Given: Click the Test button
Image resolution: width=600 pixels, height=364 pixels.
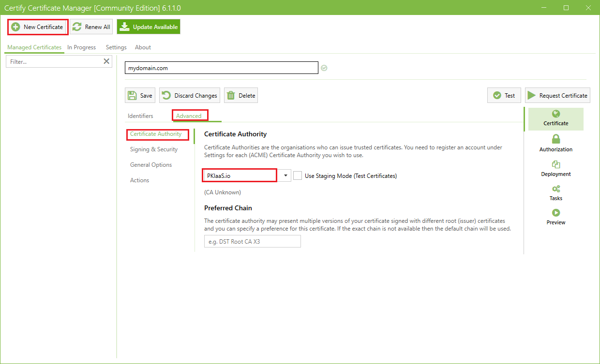Looking at the screenshot, I should point(504,95).
